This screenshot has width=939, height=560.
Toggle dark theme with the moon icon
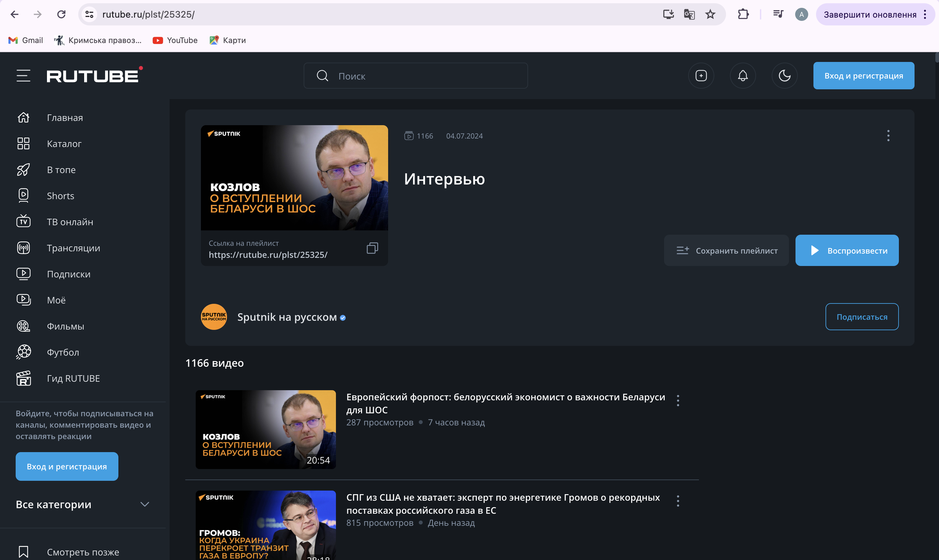click(785, 76)
